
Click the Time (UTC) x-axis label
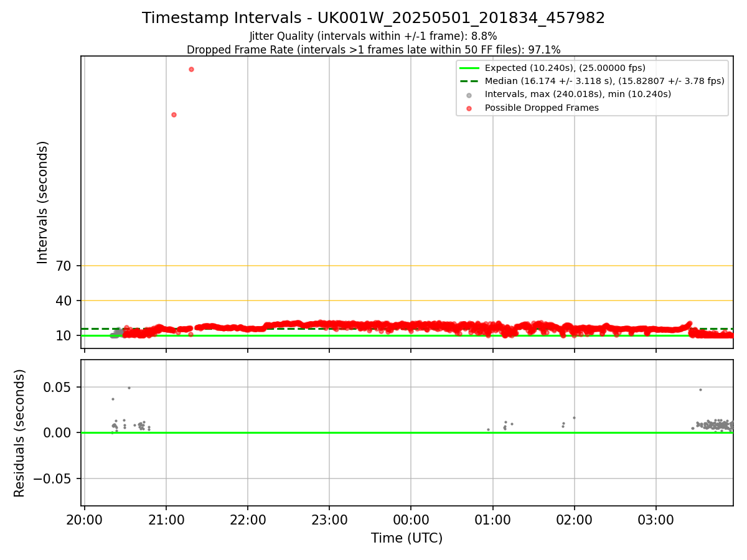tap(407, 538)
